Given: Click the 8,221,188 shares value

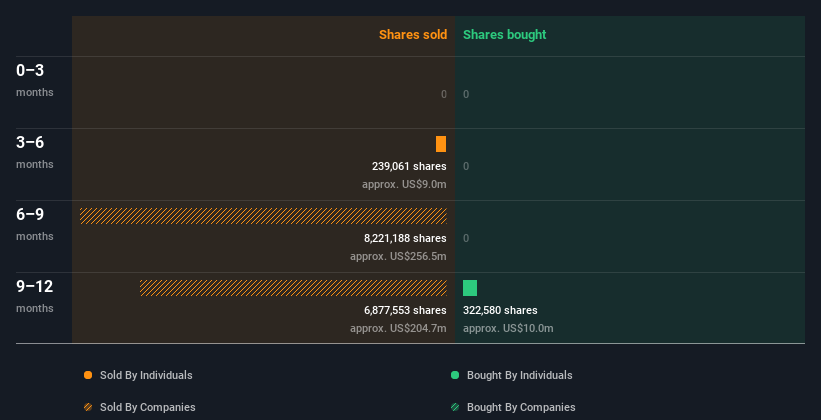Looking at the screenshot, I should point(405,238).
